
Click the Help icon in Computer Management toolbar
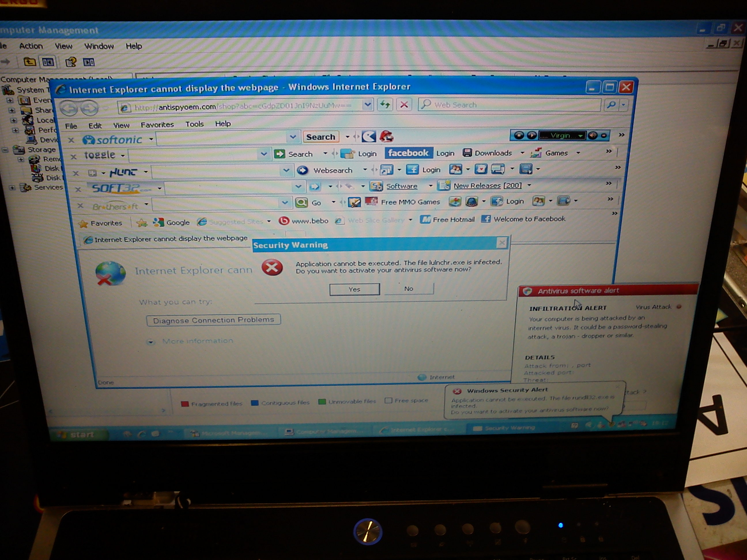tap(71, 62)
